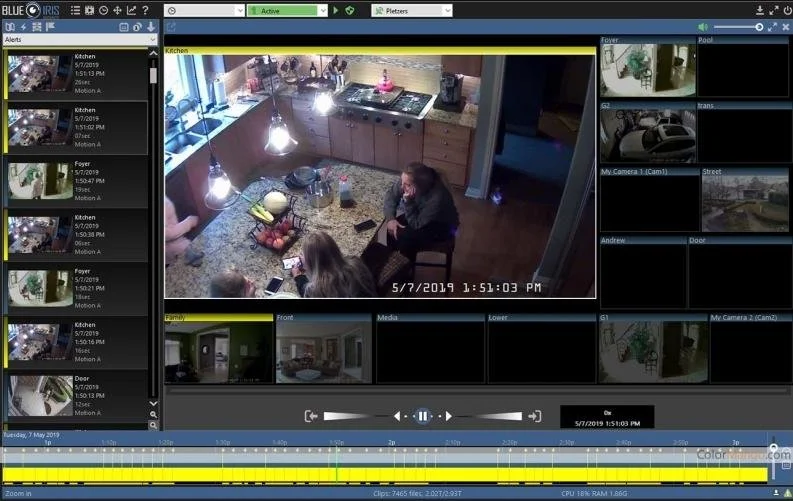Open the Active profile dropdown
Image resolution: width=793 pixels, height=501 pixels.
pyautogui.click(x=287, y=11)
